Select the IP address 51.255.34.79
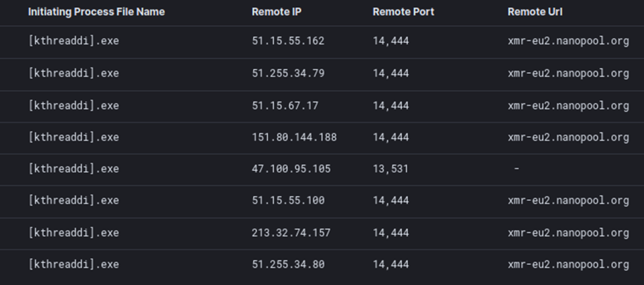 288,73
